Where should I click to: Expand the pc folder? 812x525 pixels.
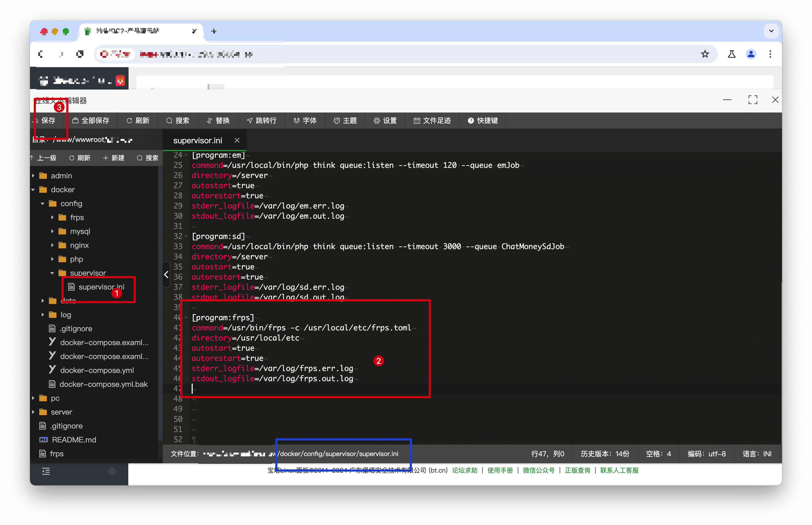click(33, 398)
